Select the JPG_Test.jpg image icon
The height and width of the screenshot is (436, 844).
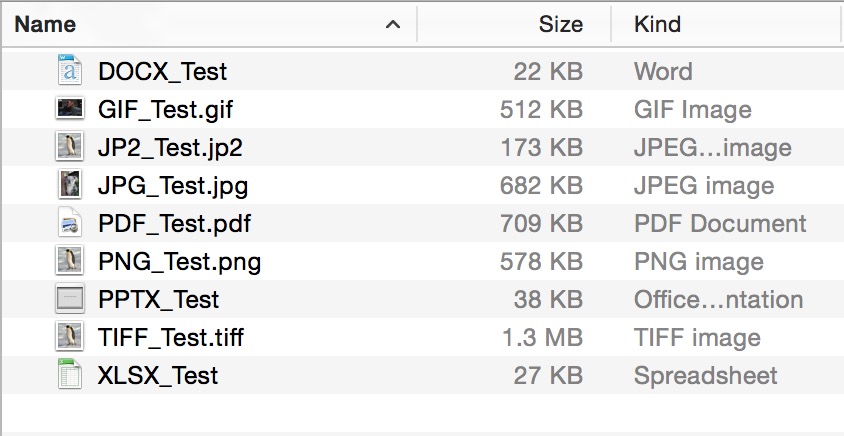(x=70, y=184)
